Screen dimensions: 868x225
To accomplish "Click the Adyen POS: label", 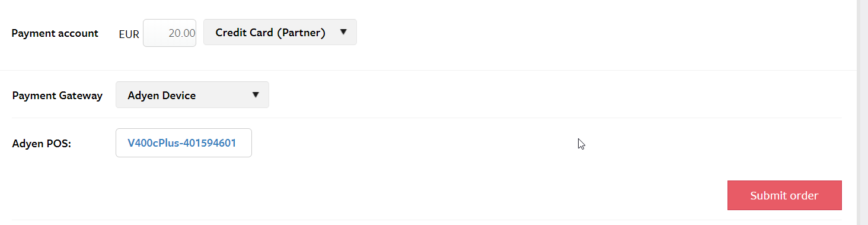I will click(42, 143).
